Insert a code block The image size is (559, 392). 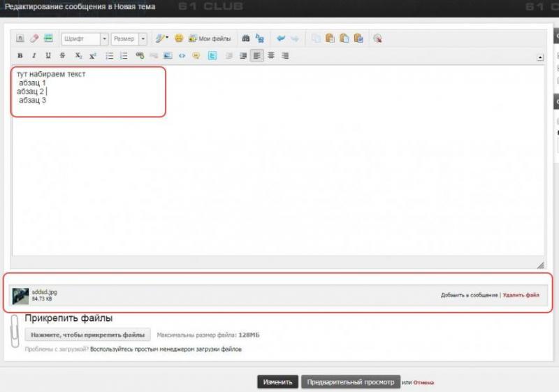point(182,56)
